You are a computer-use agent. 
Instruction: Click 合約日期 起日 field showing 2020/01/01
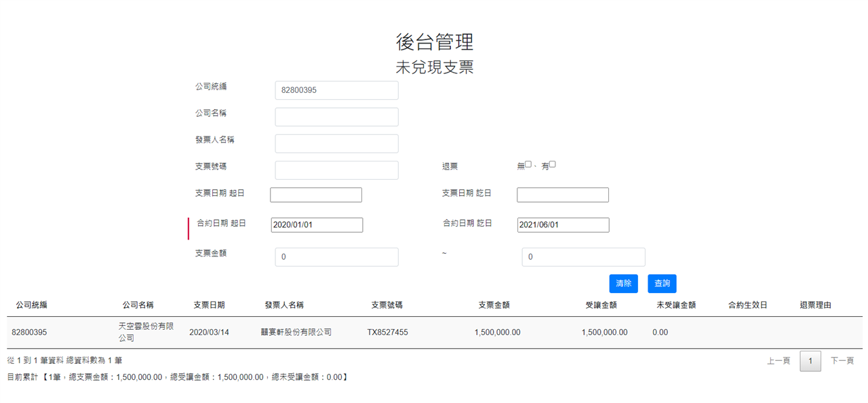pos(317,225)
